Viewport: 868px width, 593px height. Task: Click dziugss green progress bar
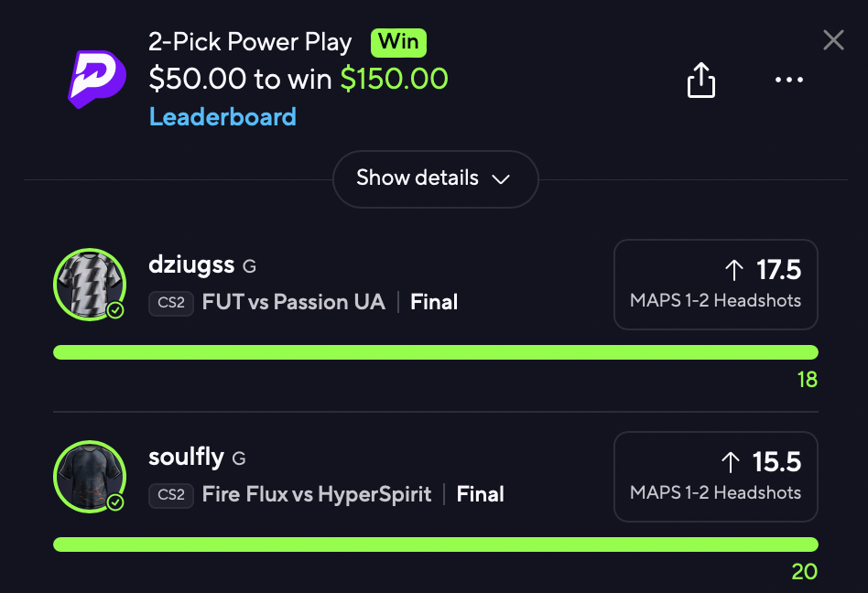tap(435, 352)
